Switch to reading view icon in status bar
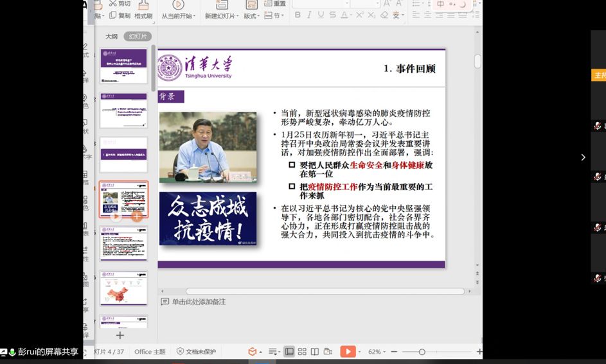 click(x=315, y=352)
